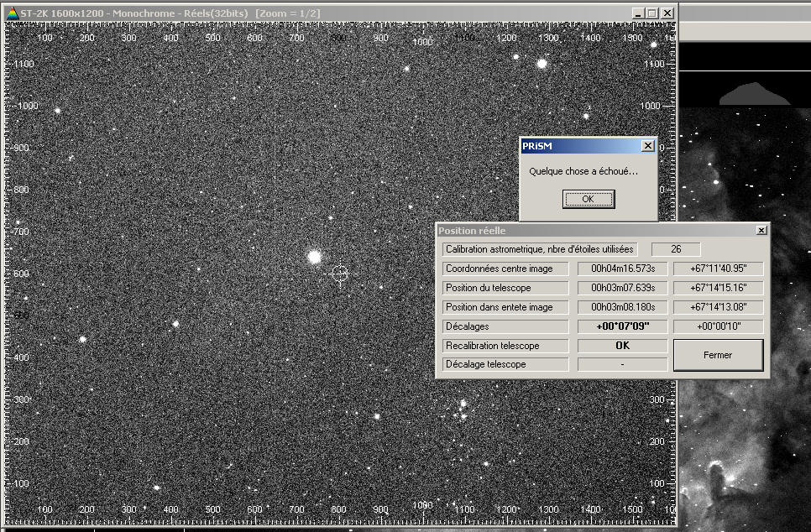Screen dimensions: 811x532
Task: Click the telescope position value 00h03m07.639s
Action: click(623, 288)
